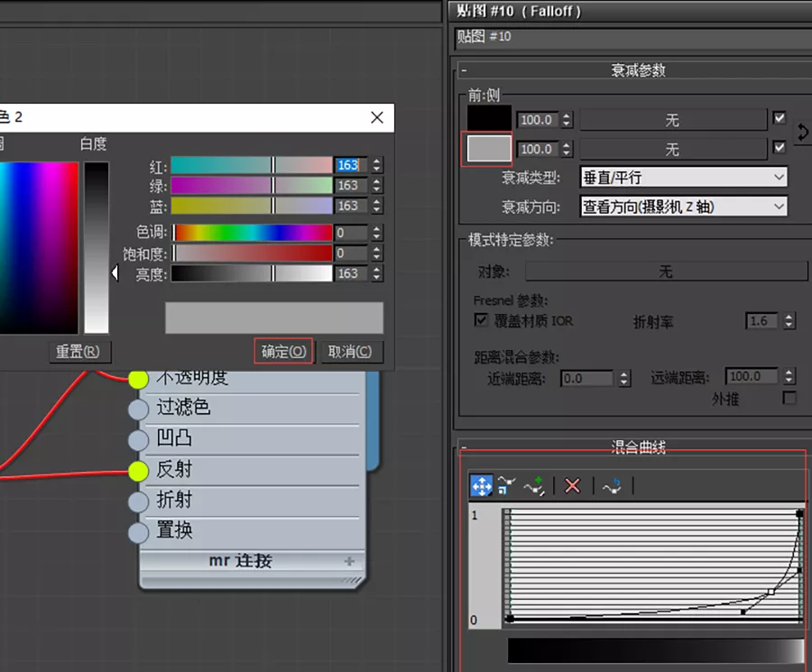Viewport: 812px width, 672px height.
Task: Select the Add point tool in curve toolbar
Action: 534,486
